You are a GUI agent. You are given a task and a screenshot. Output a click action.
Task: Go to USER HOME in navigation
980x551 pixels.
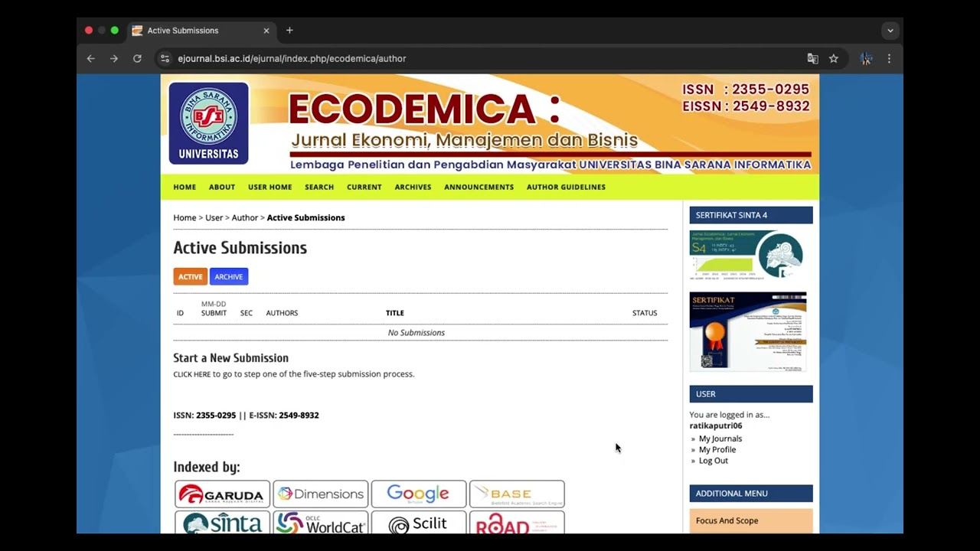pos(269,187)
